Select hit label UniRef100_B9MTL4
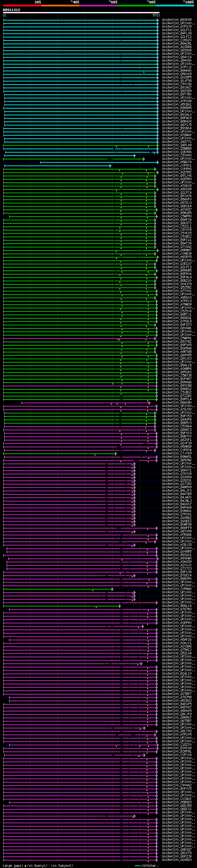This screenshot has width=197, height=868. 176,399
